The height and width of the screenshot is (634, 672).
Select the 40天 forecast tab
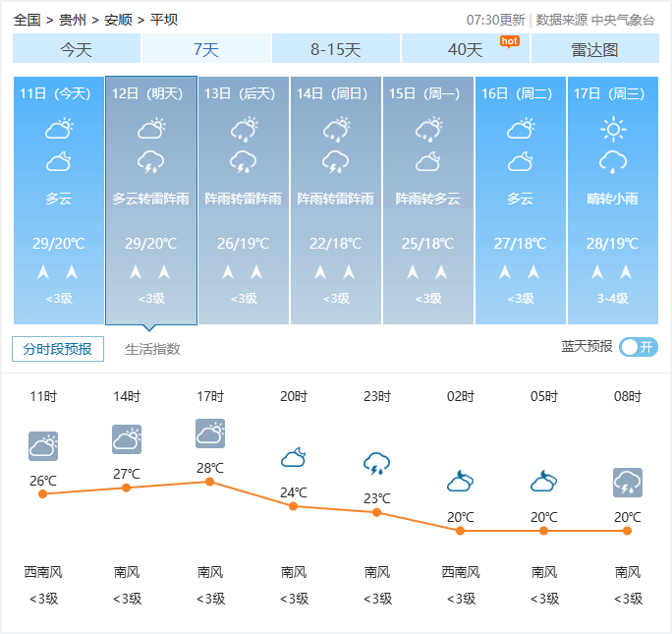(x=466, y=49)
